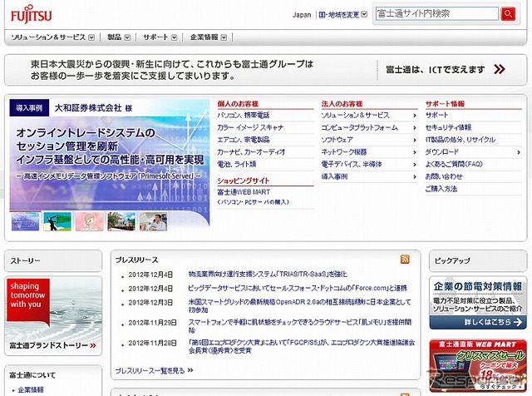Open the カラー イメージ スキャナ link

coord(250,127)
